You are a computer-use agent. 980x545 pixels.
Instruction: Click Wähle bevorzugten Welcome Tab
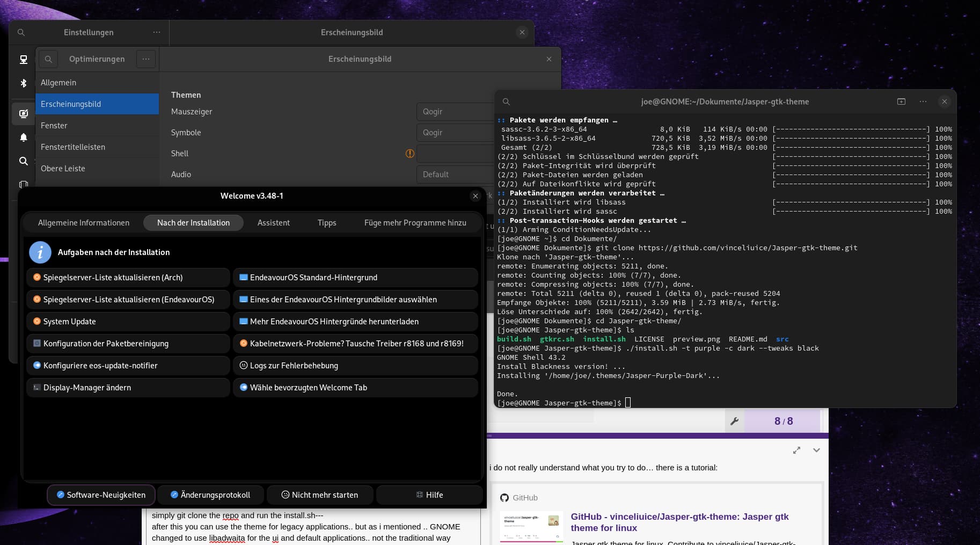(x=355, y=388)
